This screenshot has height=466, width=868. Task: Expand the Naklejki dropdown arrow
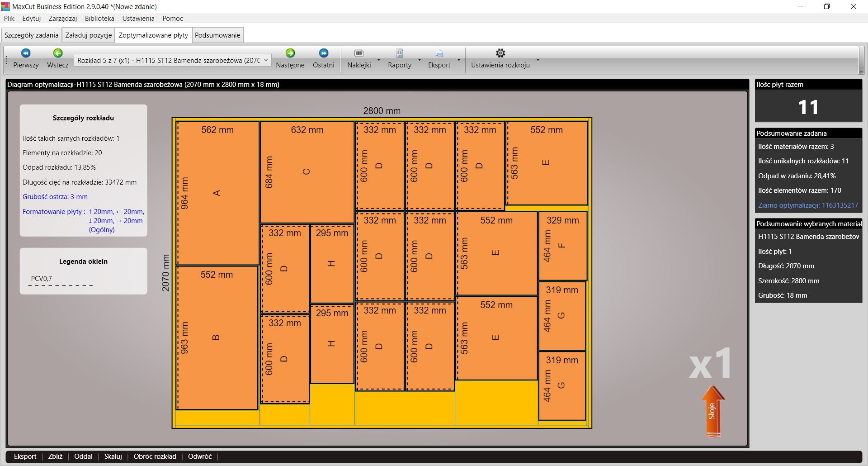379,60
